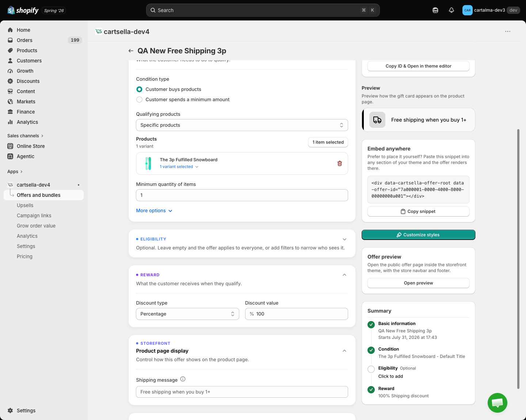Click the Settings gear icon at bottom
The image size is (526, 420).
click(x=10, y=411)
